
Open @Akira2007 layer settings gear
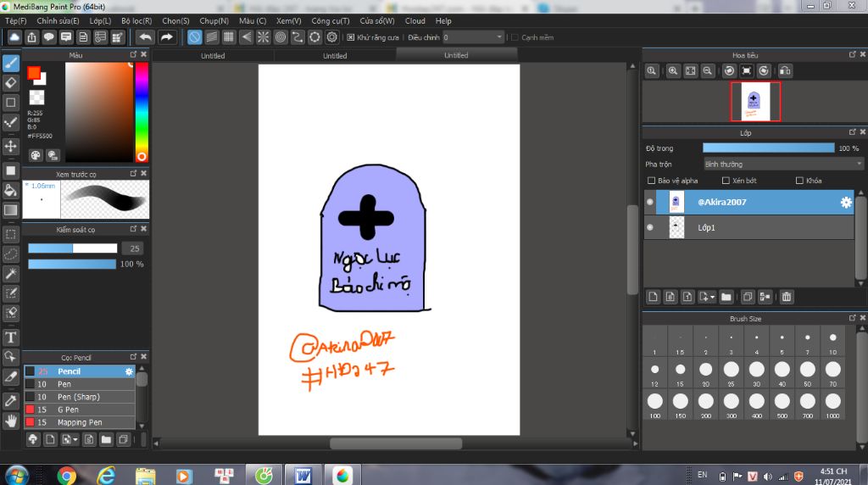[846, 202]
